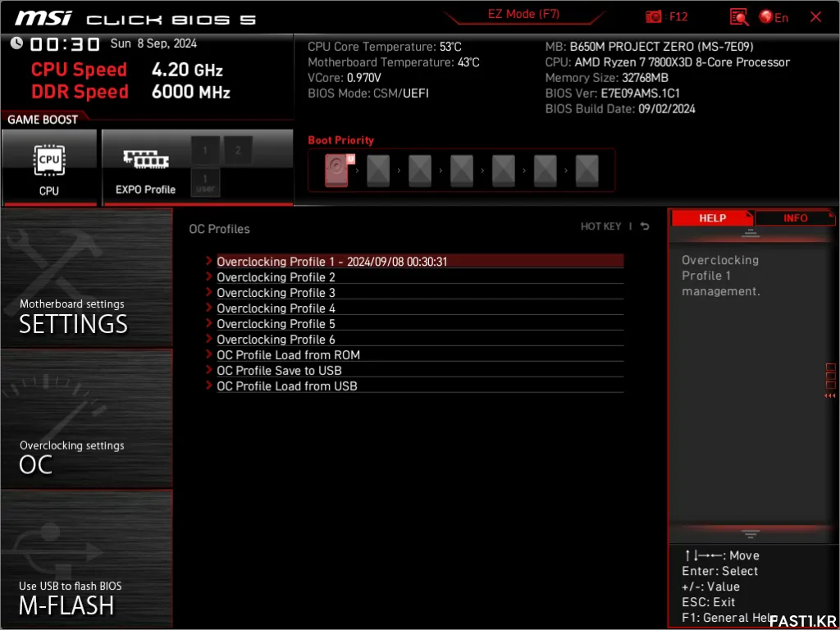
Task: Open the HOT KEY list
Action: pos(600,226)
